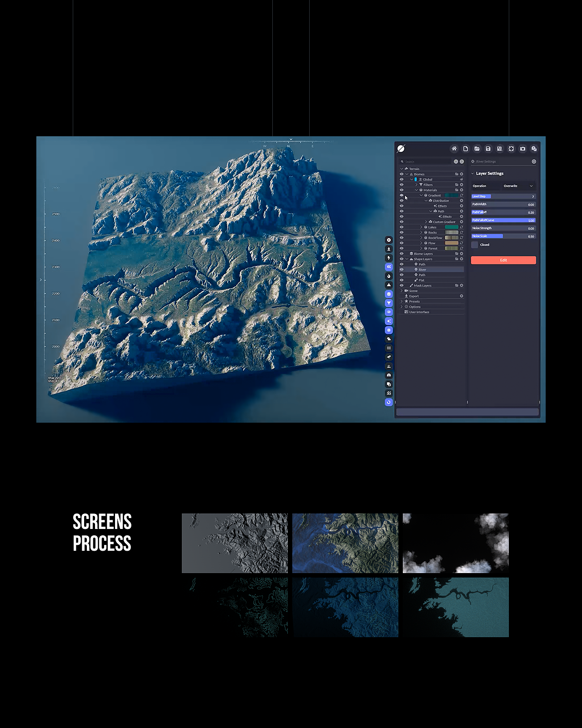Screen dimensions: 582x728
Task: Click the Flow material color swatch
Action: click(x=452, y=243)
